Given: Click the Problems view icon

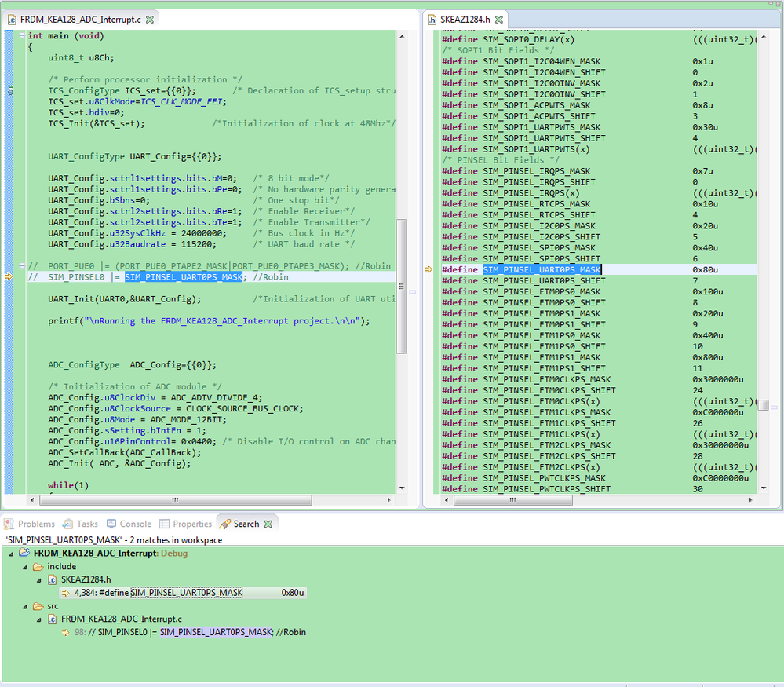Looking at the screenshot, I should click(x=9, y=524).
